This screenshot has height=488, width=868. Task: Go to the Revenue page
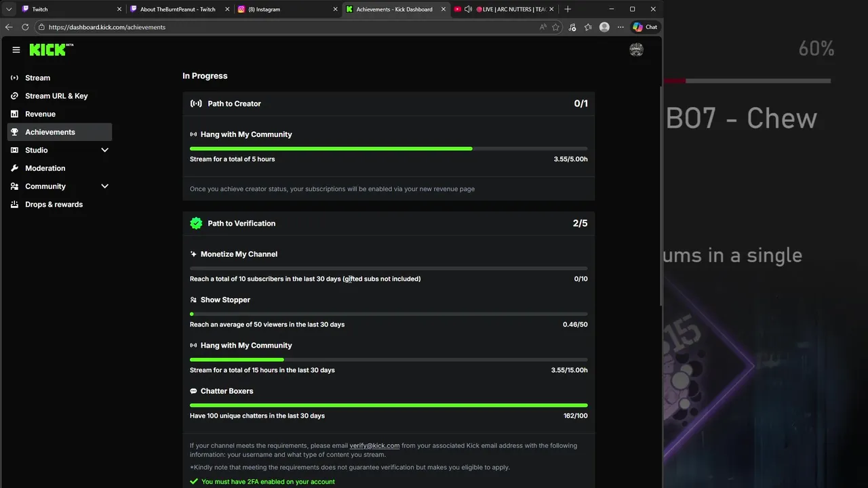[60, 114]
